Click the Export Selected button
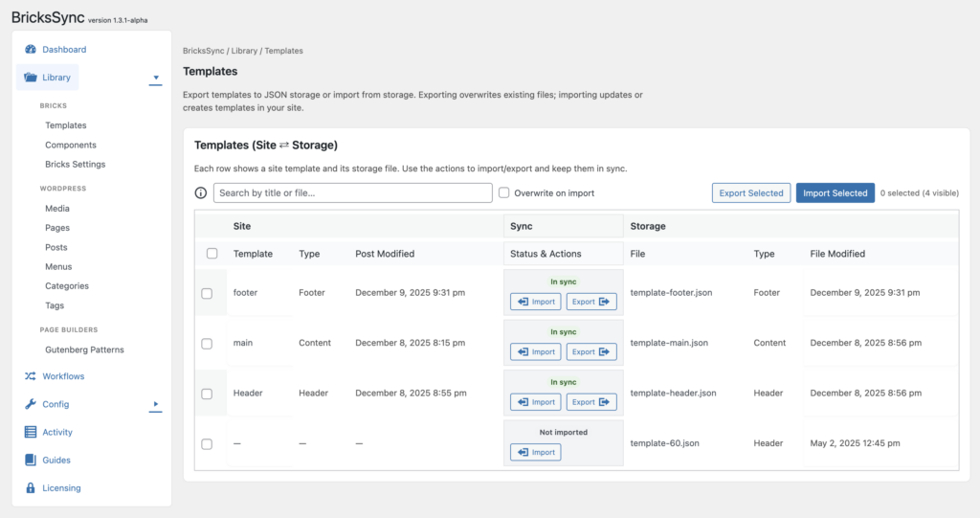The width and height of the screenshot is (980, 518). [751, 192]
